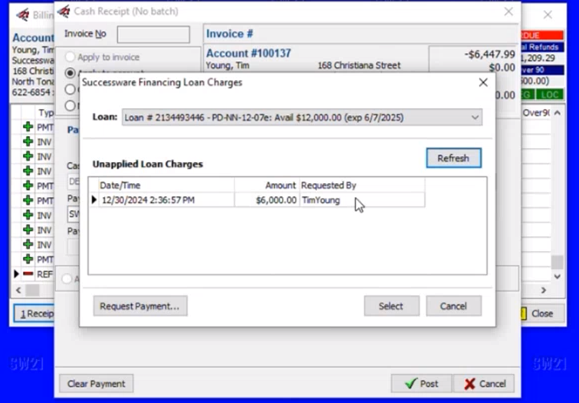Click the Billing window vertical scrollbar up arrow
This screenshot has width=579, height=403.
(557, 113)
